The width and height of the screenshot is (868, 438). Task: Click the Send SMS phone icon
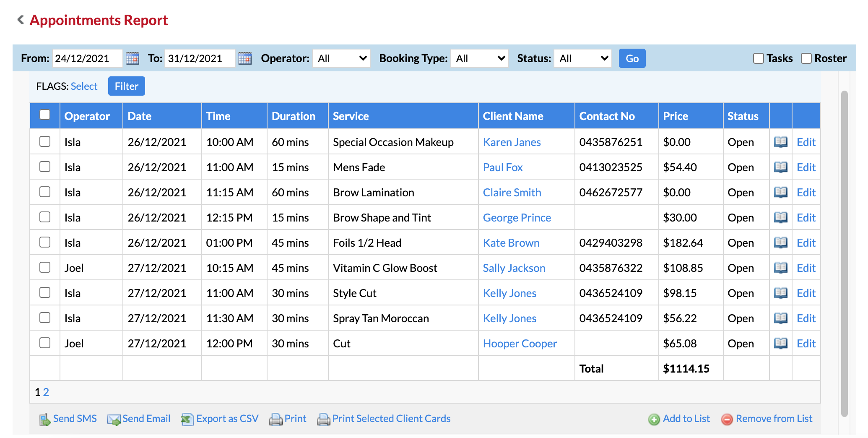tap(44, 419)
